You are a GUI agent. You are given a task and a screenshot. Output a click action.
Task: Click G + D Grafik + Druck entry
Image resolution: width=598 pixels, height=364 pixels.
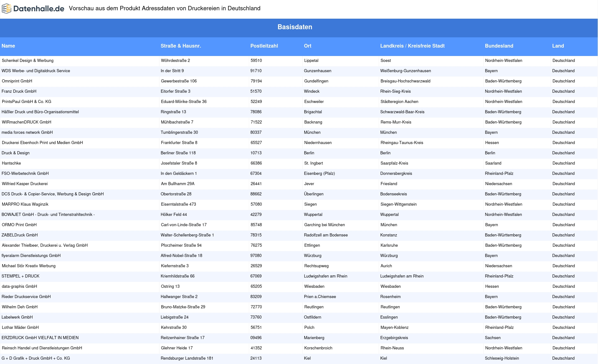click(x=36, y=358)
